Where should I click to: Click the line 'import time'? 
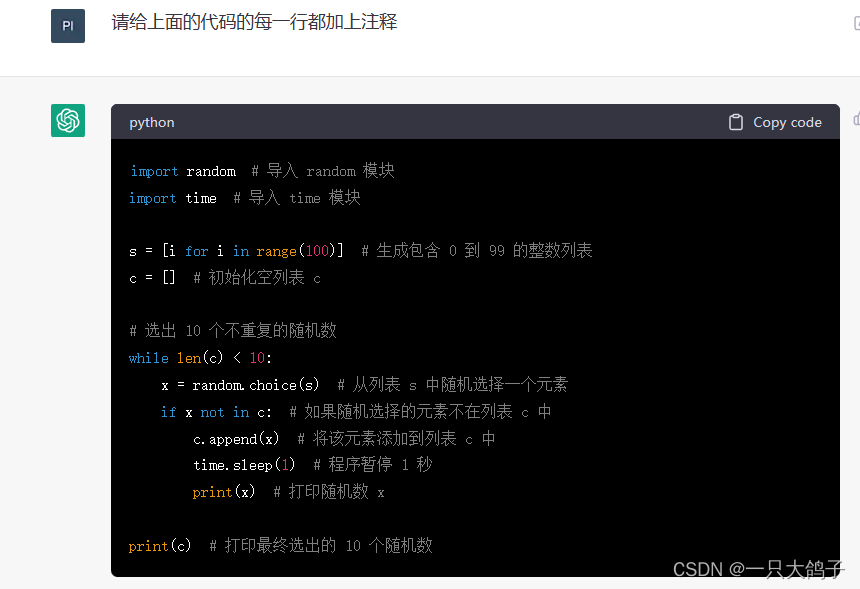click(x=173, y=198)
